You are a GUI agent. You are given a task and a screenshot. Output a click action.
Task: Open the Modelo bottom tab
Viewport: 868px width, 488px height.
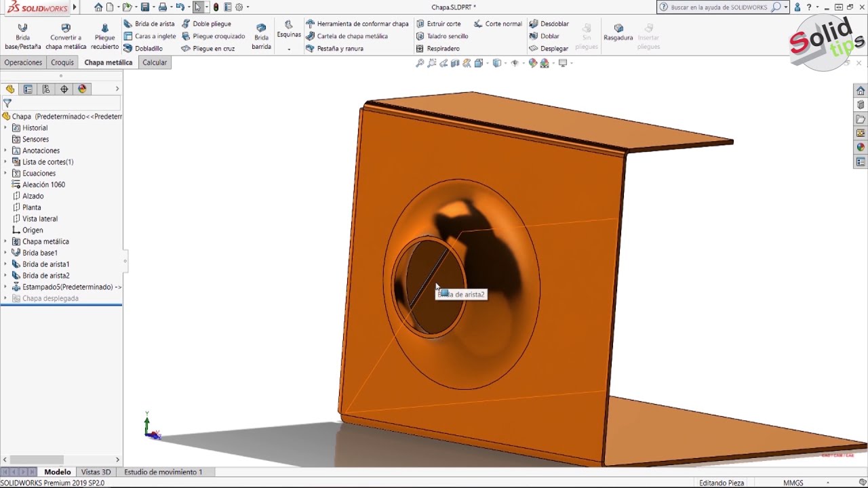[x=58, y=472]
